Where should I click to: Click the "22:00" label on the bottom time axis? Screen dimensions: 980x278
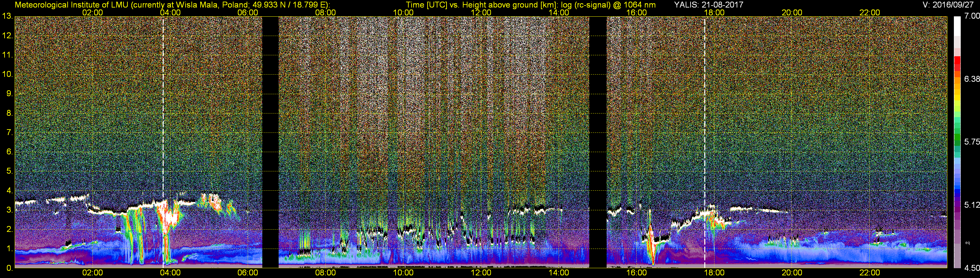click(870, 273)
